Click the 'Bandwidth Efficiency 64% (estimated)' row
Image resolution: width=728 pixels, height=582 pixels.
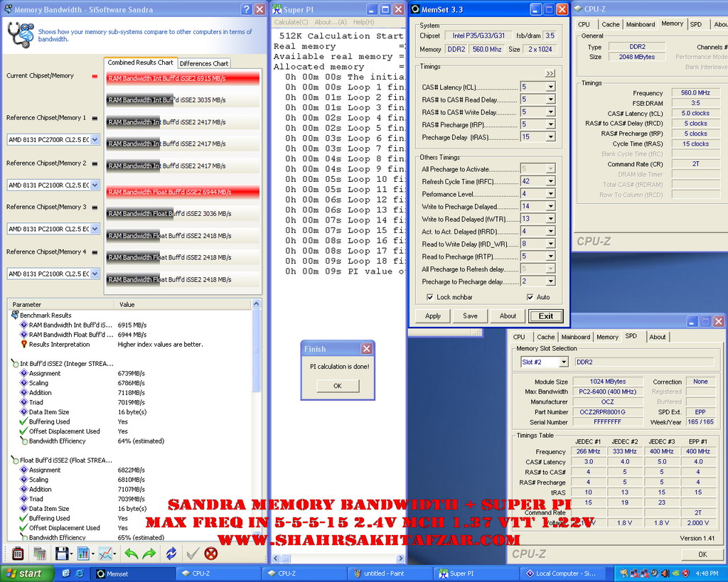click(132, 441)
